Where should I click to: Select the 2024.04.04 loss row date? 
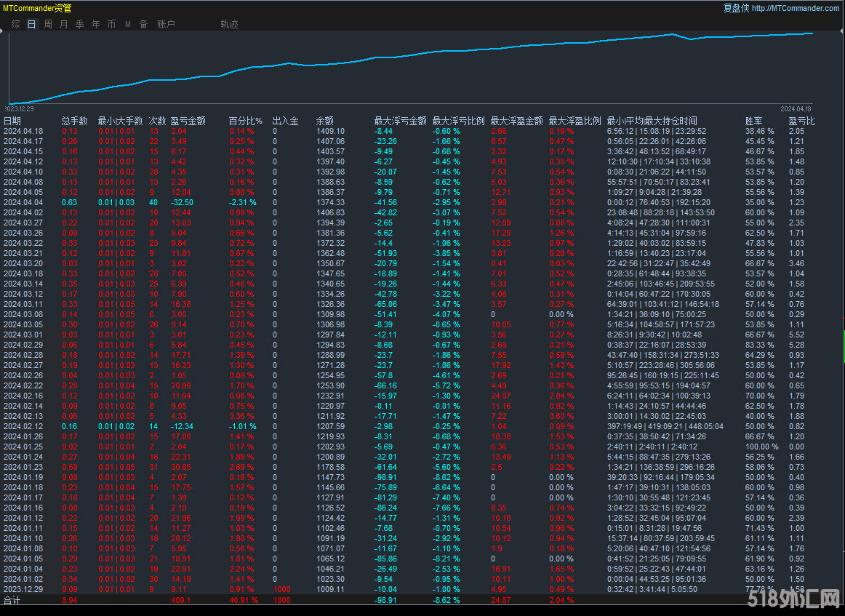(23, 202)
